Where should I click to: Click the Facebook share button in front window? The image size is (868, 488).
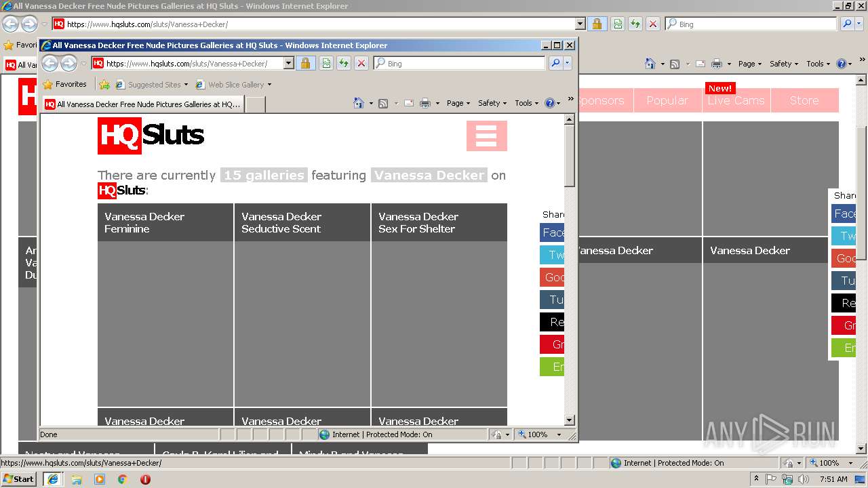[552, 232]
